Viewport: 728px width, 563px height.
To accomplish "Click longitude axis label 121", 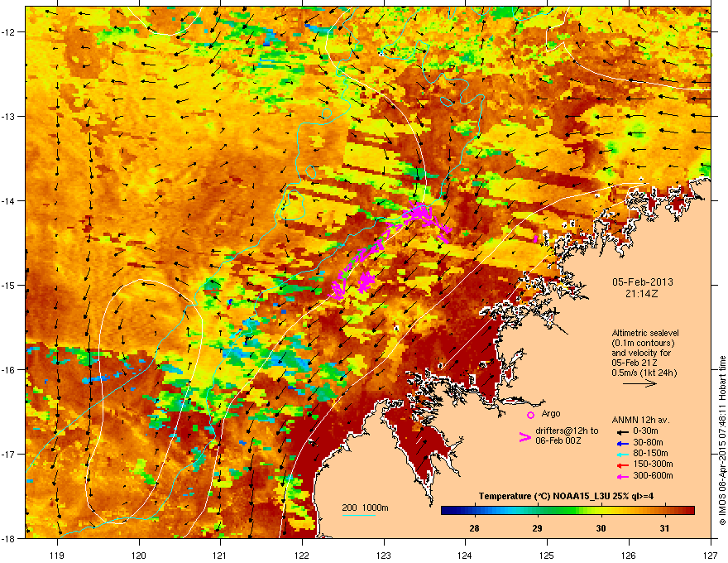I will pyautogui.click(x=220, y=555).
